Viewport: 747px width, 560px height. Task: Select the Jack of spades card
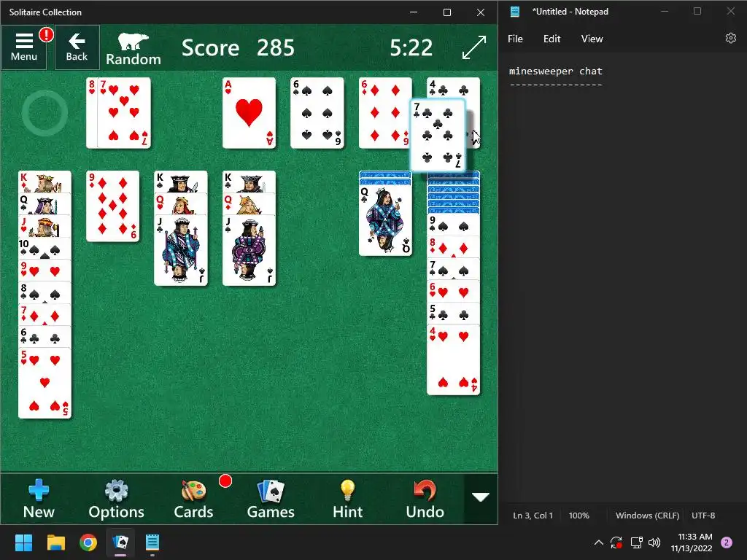pyautogui.click(x=249, y=251)
